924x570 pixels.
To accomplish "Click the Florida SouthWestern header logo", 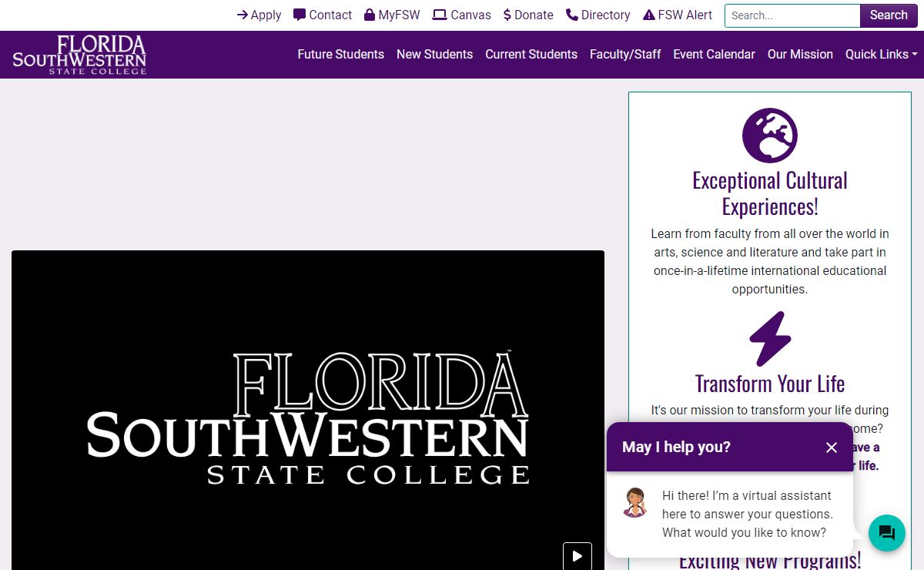I will 79,55.
